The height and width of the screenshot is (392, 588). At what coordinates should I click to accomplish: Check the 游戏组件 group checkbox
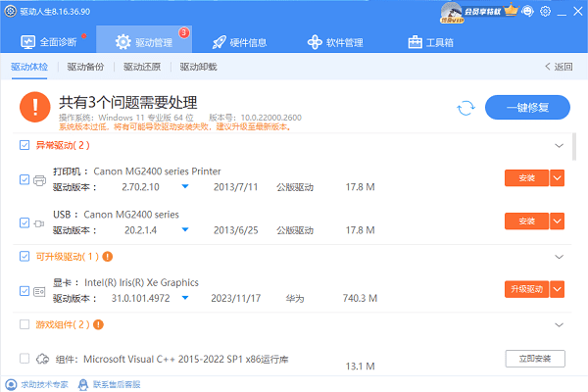pyautogui.click(x=24, y=323)
